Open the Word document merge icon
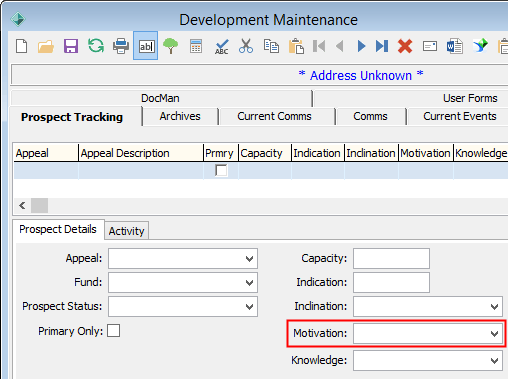This screenshot has height=379, width=508. 455,46
